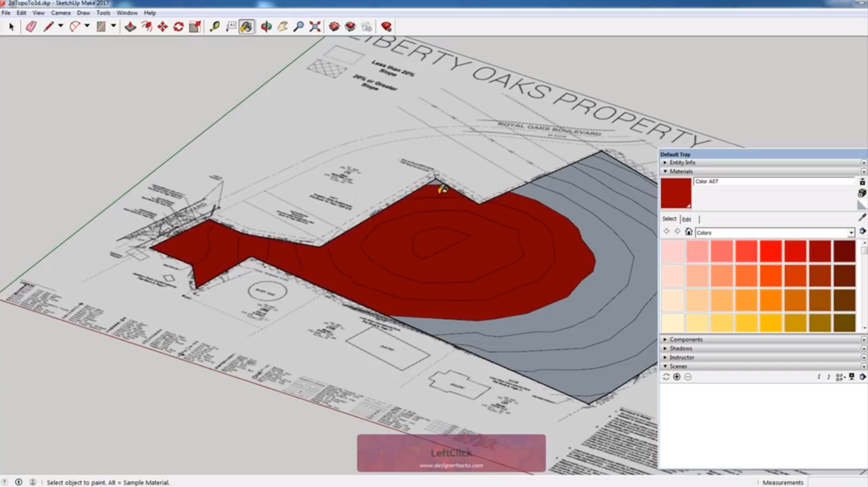This screenshot has width=868, height=487.
Task: Open the Tools menu
Action: pos(103,13)
